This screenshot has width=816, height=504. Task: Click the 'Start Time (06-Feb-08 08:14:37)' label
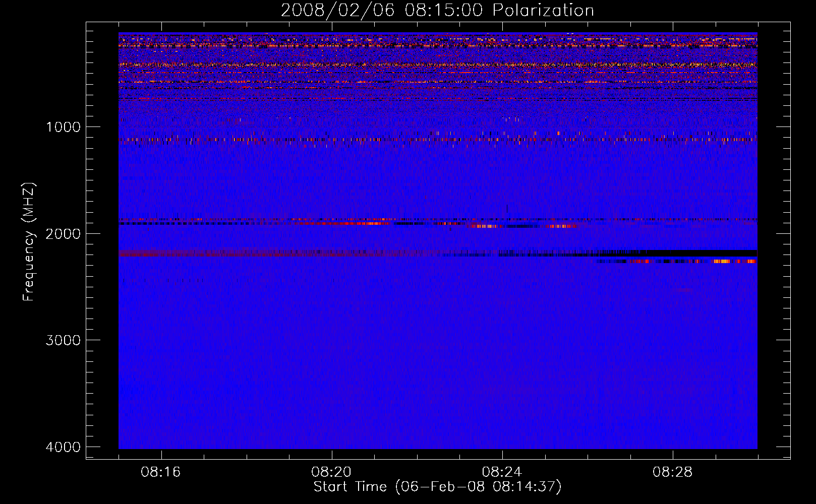[x=437, y=487]
